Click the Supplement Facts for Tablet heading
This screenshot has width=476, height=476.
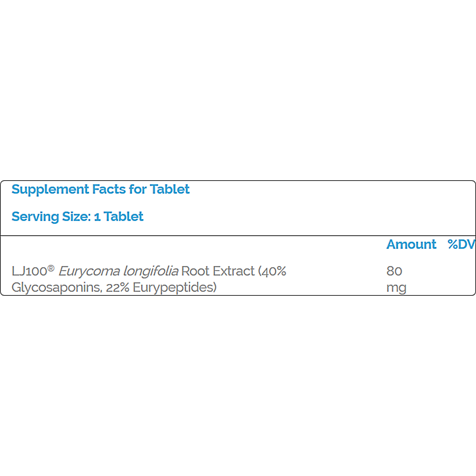coord(101,190)
